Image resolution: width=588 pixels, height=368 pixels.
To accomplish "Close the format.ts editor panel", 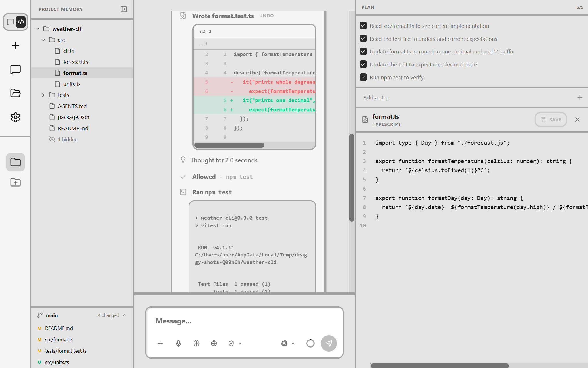I will 577,120.
